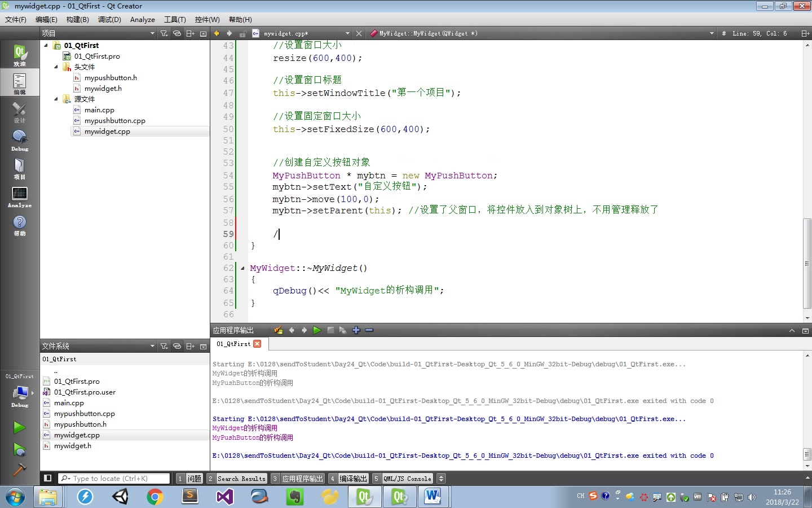The width and height of the screenshot is (812, 508).
Task: Close the 01_QtFirst output tab
Action: [257, 344]
